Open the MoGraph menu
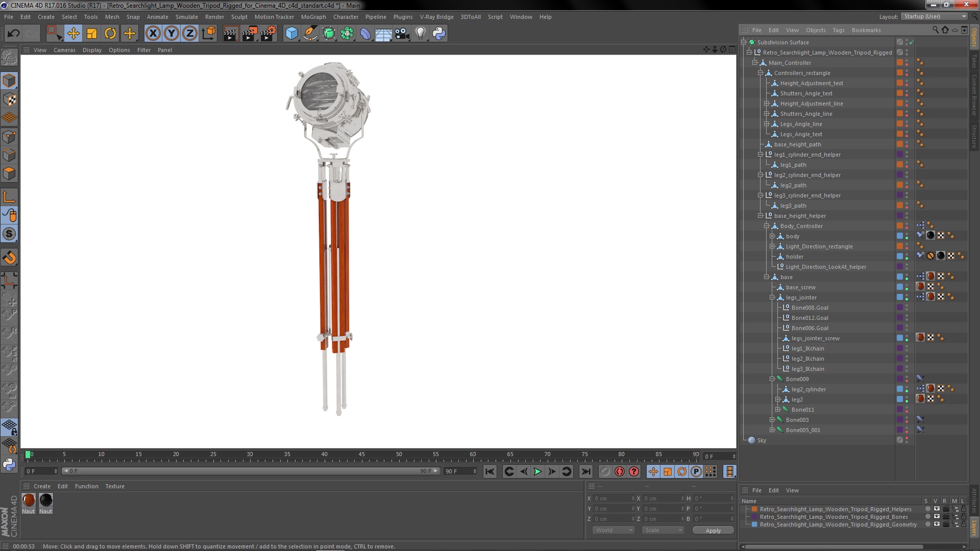This screenshot has width=980, height=551. [313, 17]
